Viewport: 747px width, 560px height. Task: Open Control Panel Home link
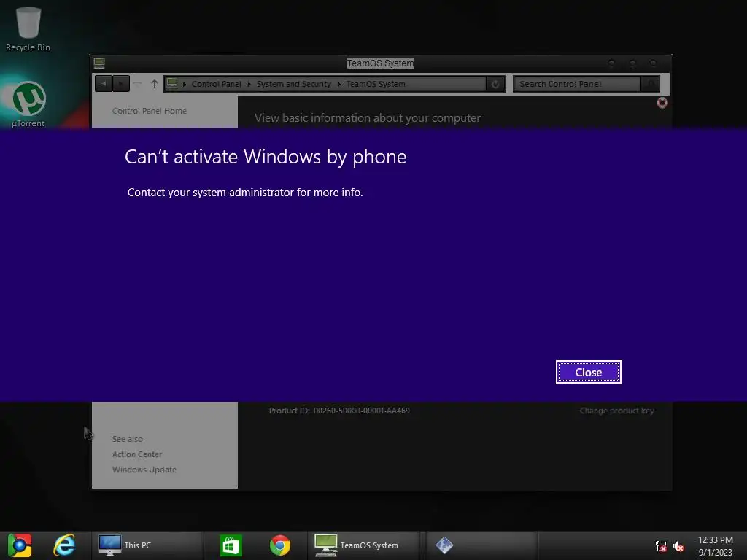tap(149, 111)
